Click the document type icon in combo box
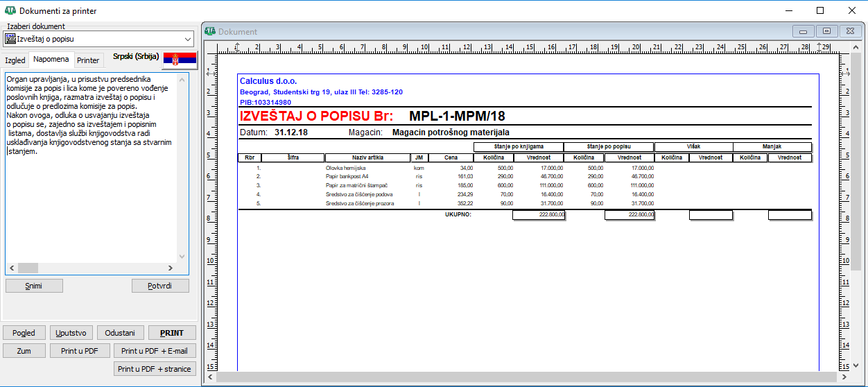The image size is (868, 387). click(10, 39)
